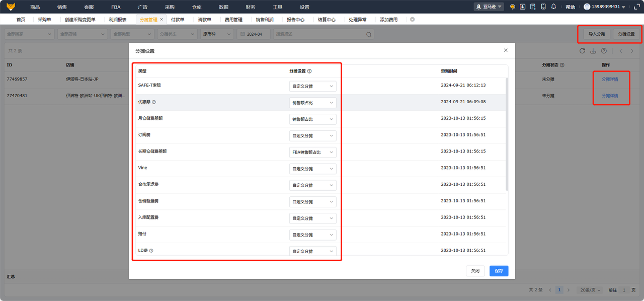644x301 pixels.
Task: Click the 关闭 button
Action: point(475,271)
